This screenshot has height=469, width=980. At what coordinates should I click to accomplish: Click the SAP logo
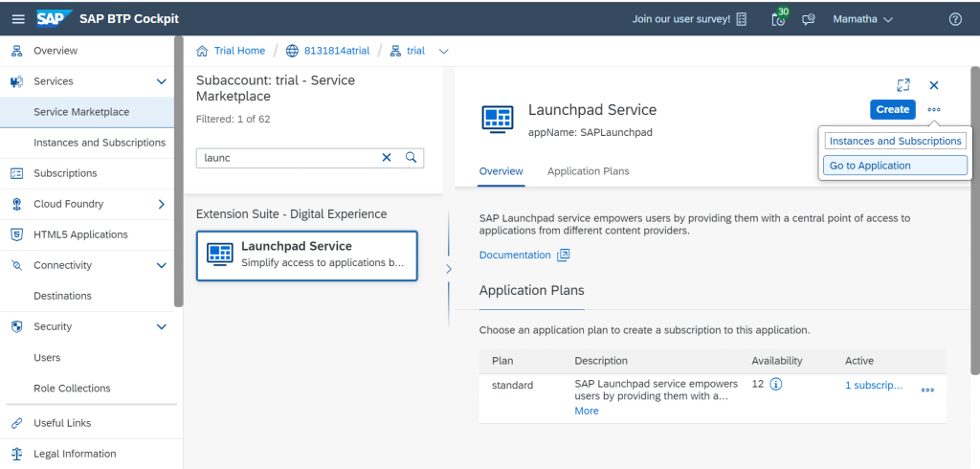(54, 19)
